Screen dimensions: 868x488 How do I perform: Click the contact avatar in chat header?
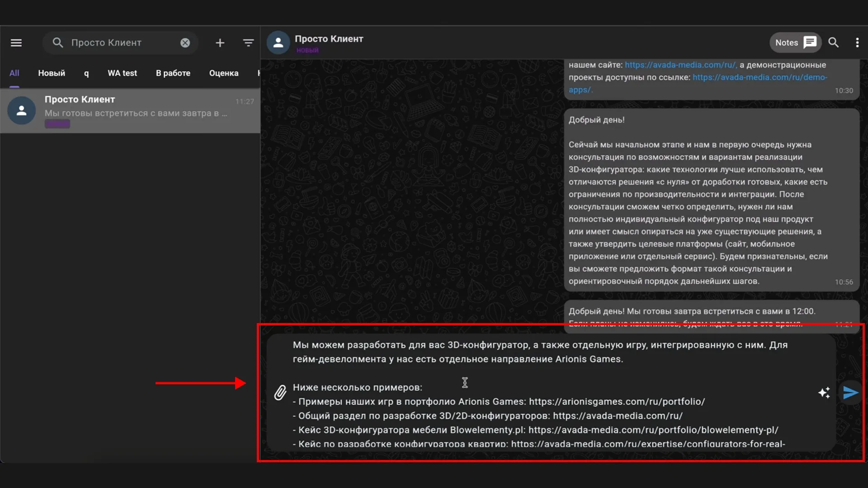278,42
